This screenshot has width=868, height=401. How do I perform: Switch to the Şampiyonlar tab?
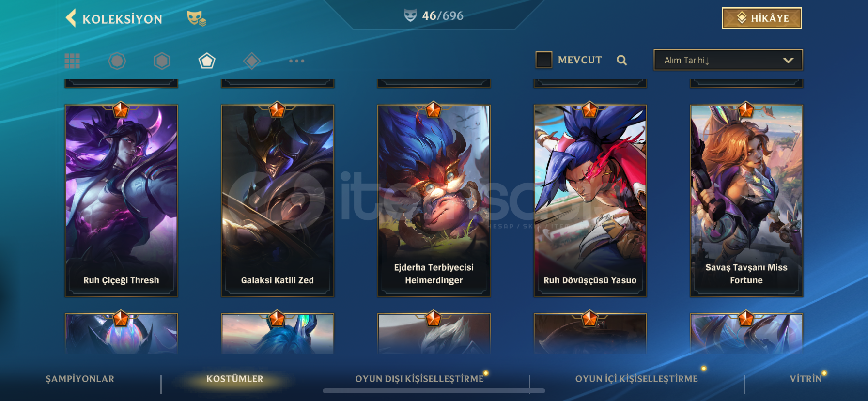(80, 379)
